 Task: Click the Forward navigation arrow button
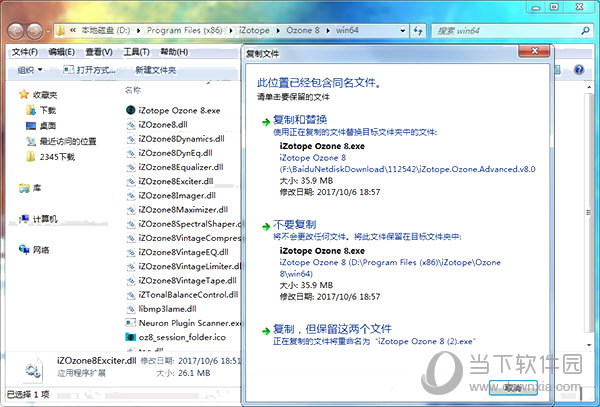pos(35,31)
